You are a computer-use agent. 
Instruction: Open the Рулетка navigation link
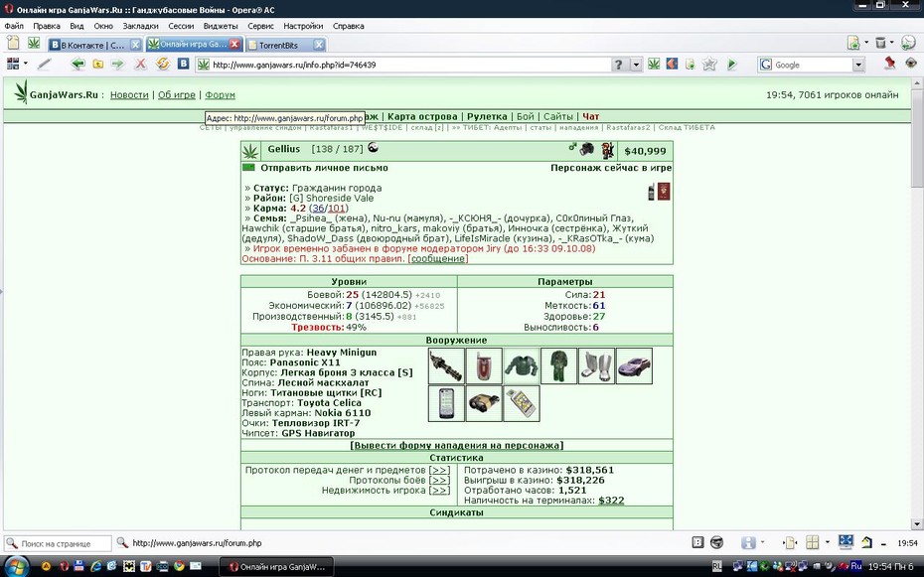(x=487, y=116)
